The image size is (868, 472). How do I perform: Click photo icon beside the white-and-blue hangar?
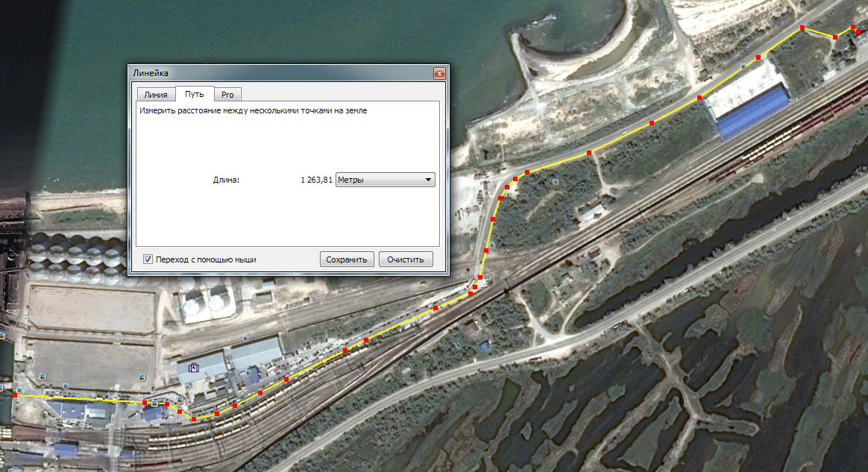pos(743,66)
